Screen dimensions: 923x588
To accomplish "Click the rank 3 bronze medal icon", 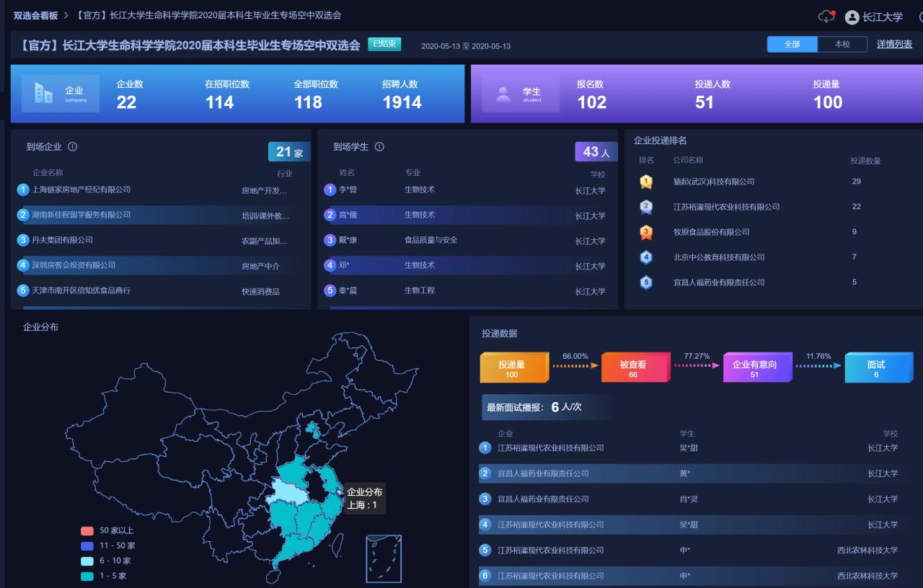I will pyautogui.click(x=646, y=232).
